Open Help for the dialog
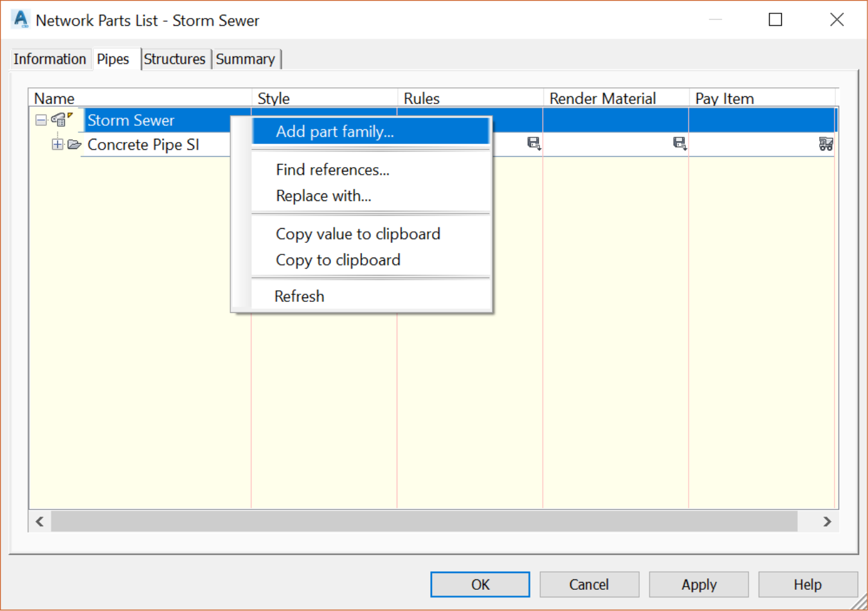The image size is (868, 611). (808, 585)
